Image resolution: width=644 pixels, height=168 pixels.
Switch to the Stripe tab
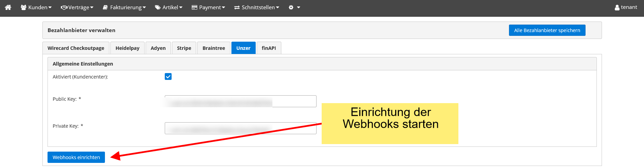(x=184, y=48)
